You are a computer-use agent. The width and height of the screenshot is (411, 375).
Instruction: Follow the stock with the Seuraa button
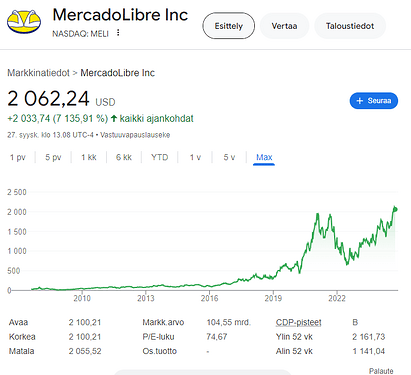(x=374, y=101)
